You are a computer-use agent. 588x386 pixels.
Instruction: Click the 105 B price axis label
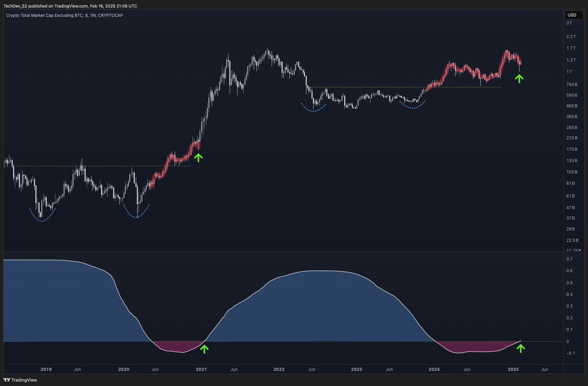click(x=571, y=172)
